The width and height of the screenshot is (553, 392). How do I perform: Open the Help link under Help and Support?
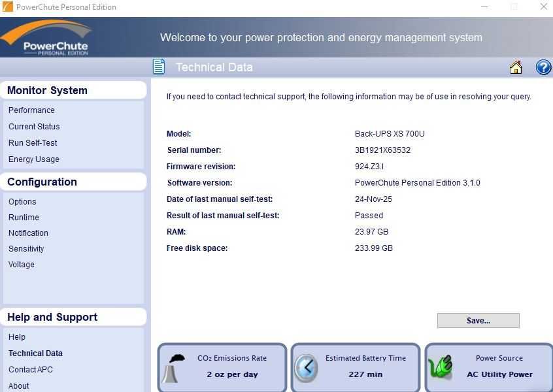point(16,337)
